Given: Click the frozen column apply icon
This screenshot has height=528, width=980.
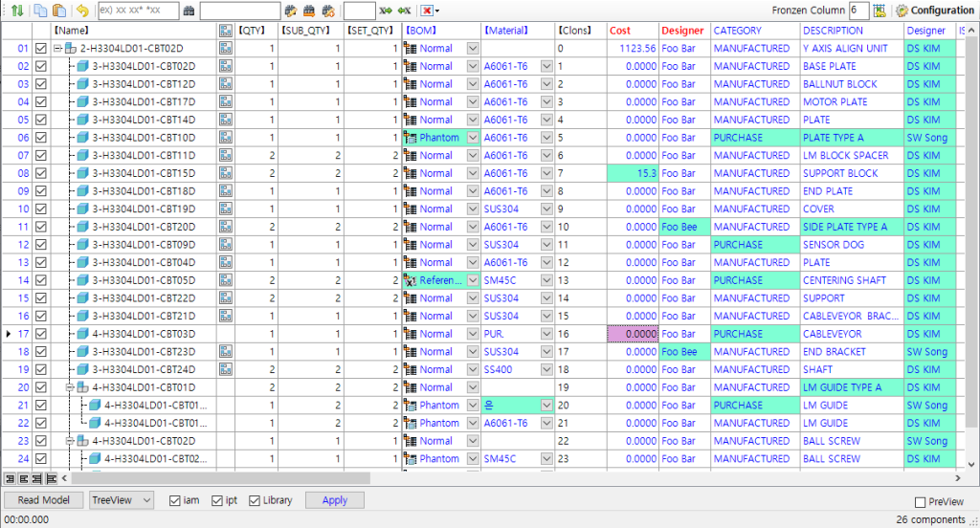Looking at the screenshot, I should click(x=879, y=11).
